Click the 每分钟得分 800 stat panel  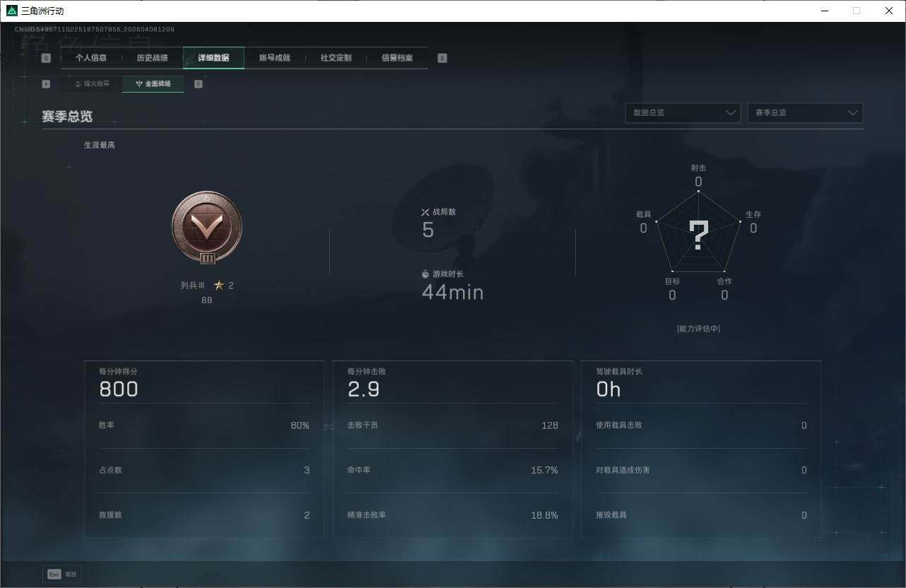coord(204,384)
